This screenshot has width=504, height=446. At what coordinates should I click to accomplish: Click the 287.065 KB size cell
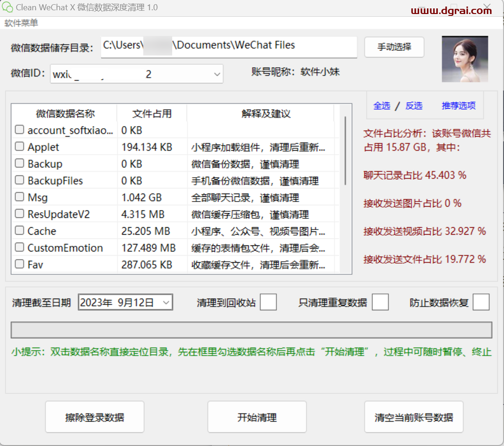(147, 265)
